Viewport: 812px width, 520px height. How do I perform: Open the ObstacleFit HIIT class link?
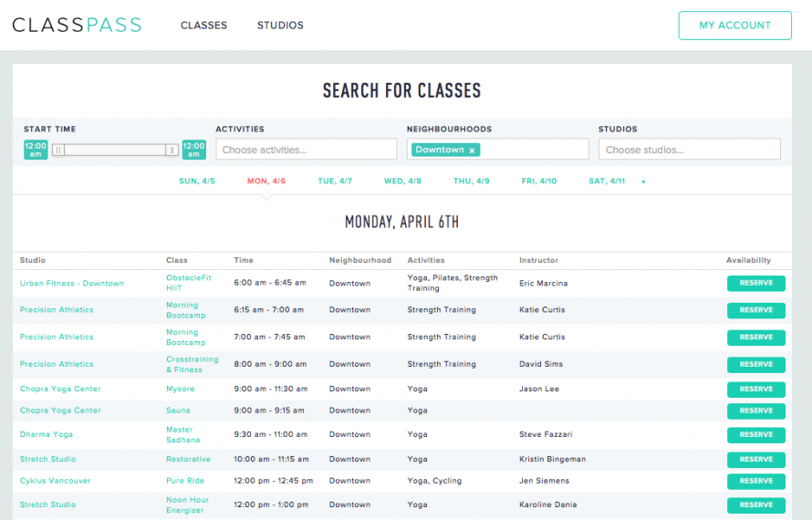point(189,283)
